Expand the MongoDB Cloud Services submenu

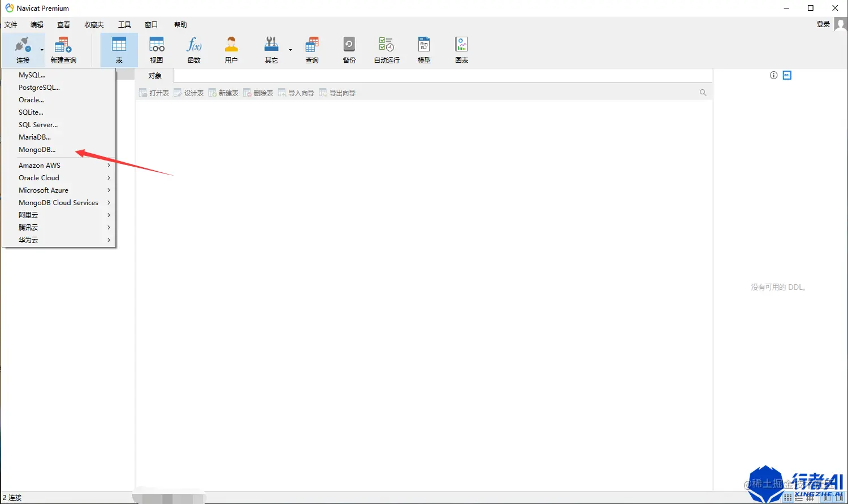[59, 203]
